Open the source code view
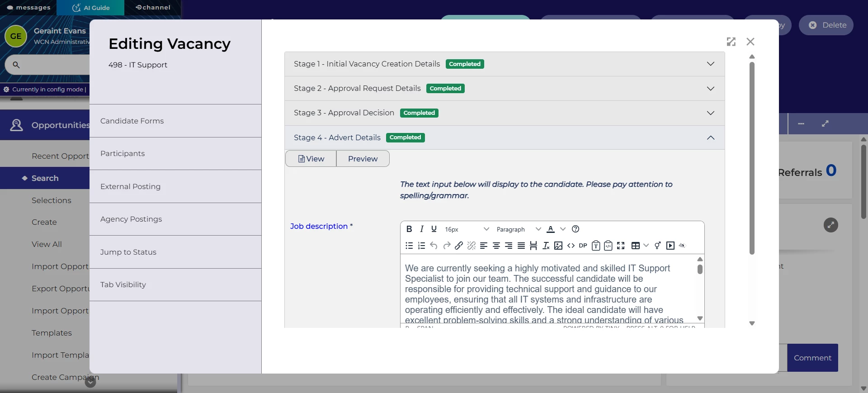Viewport: 868px width, 393px height. [571, 246]
